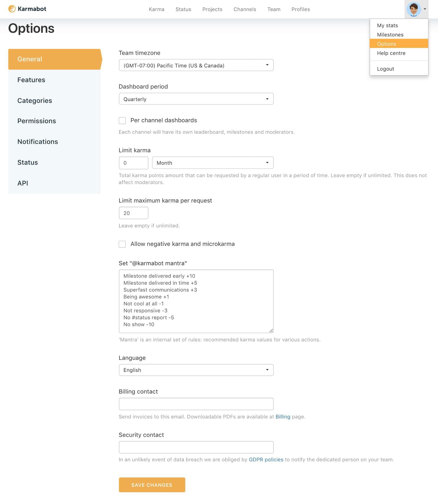The height and width of the screenshot is (504, 438).
Task: Switch to the Notifications settings section
Action: point(38,142)
